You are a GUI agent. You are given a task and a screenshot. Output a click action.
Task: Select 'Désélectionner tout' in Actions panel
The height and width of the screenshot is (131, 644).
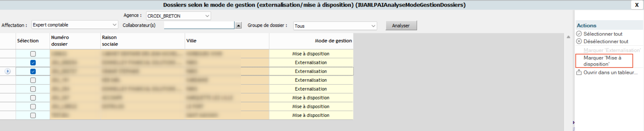click(x=606, y=42)
